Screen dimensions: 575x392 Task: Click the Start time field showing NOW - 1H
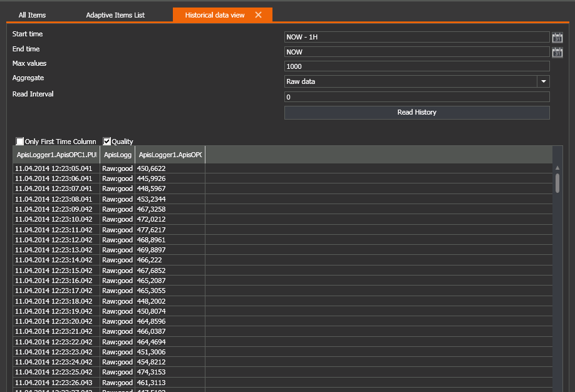(x=417, y=38)
